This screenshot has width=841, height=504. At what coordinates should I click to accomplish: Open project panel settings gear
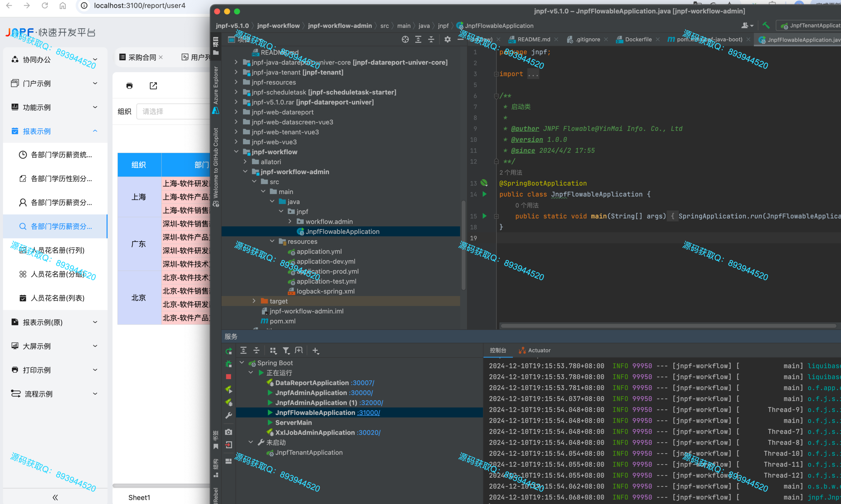pos(448,39)
